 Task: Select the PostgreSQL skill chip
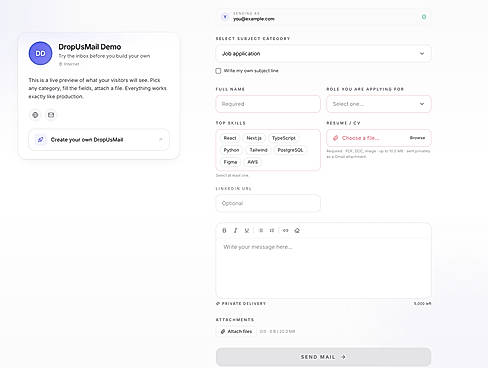pos(290,150)
